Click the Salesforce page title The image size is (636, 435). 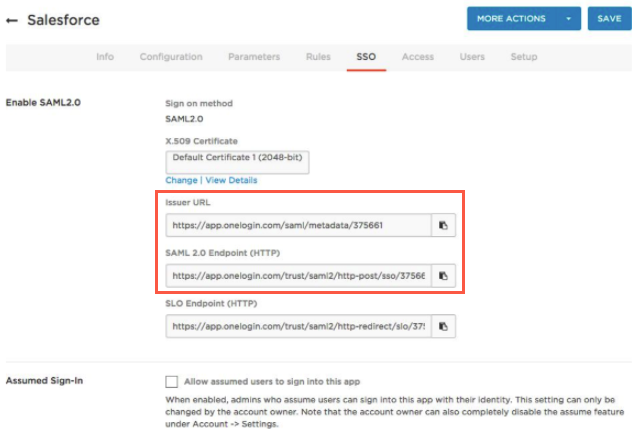click(x=63, y=20)
